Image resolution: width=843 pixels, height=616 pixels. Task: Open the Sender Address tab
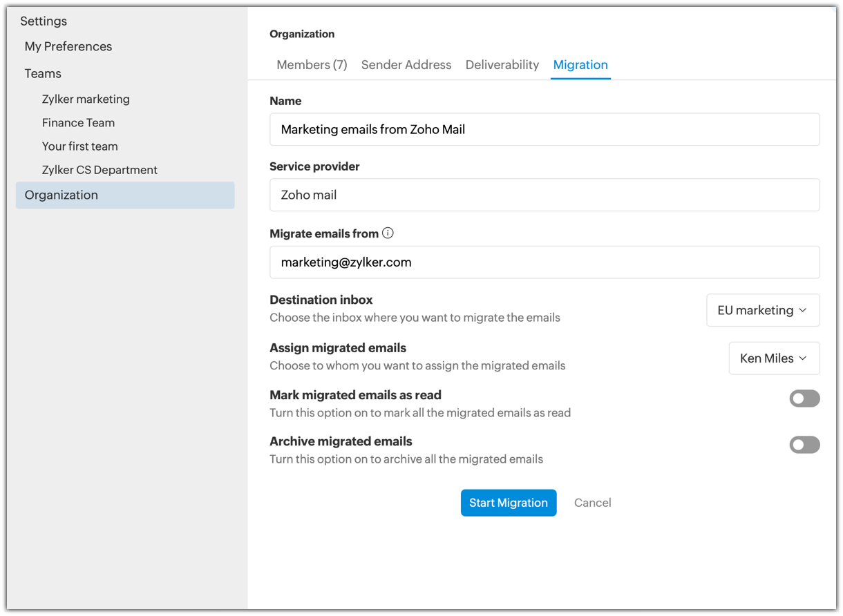tap(406, 65)
